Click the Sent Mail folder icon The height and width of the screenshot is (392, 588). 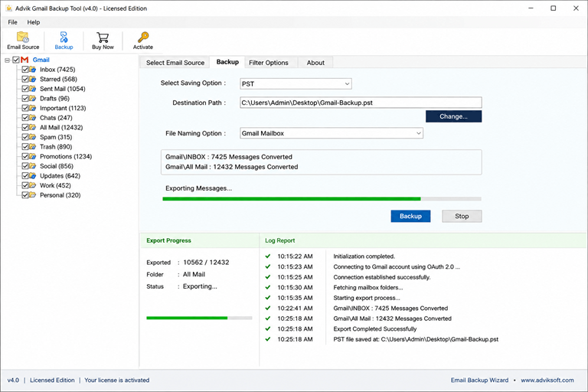point(33,89)
